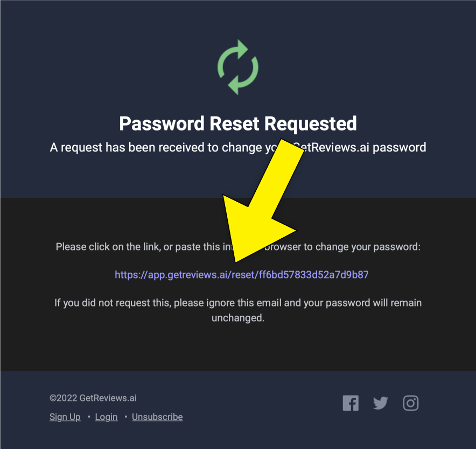Click the Twitter bird icon
Screen dimensions: 476x449
pyautogui.click(x=381, y=403)
